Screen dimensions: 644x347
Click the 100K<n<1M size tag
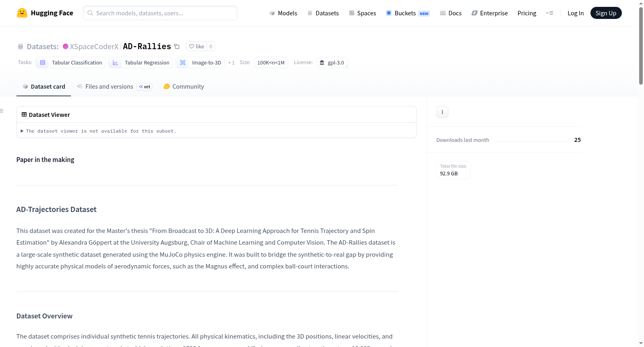271,62
